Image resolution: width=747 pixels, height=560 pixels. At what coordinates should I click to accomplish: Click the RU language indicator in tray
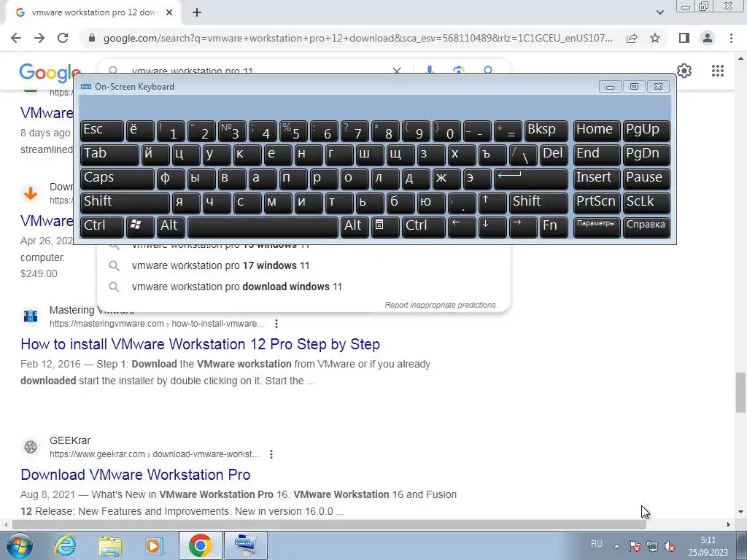[x=597, y=544]
